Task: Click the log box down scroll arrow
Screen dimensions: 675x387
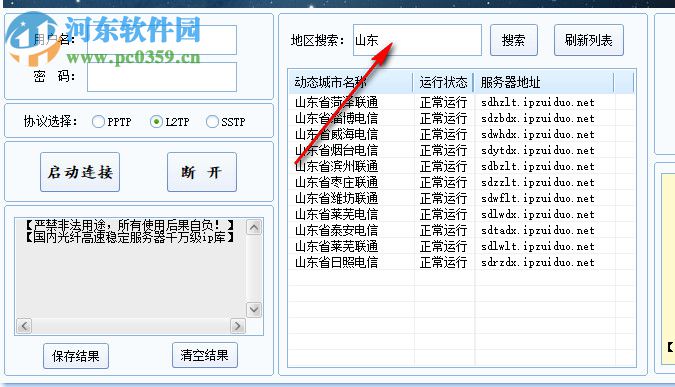Action: tap(254, 310)
